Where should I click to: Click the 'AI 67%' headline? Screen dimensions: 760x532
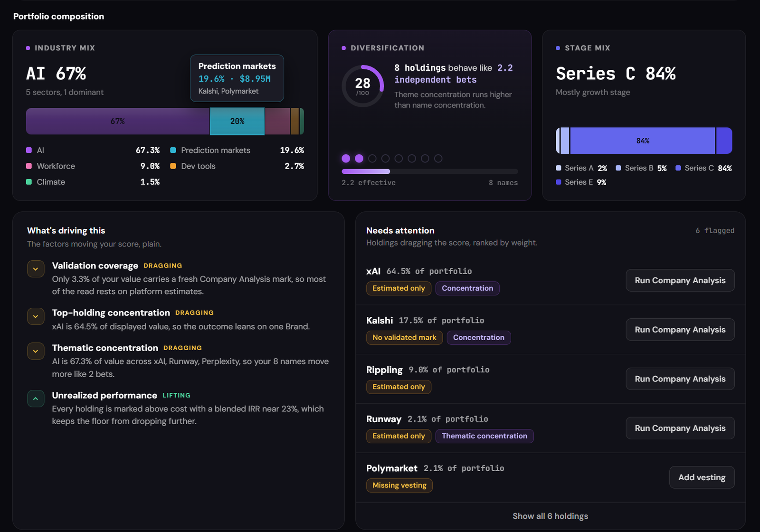(56, 74)
